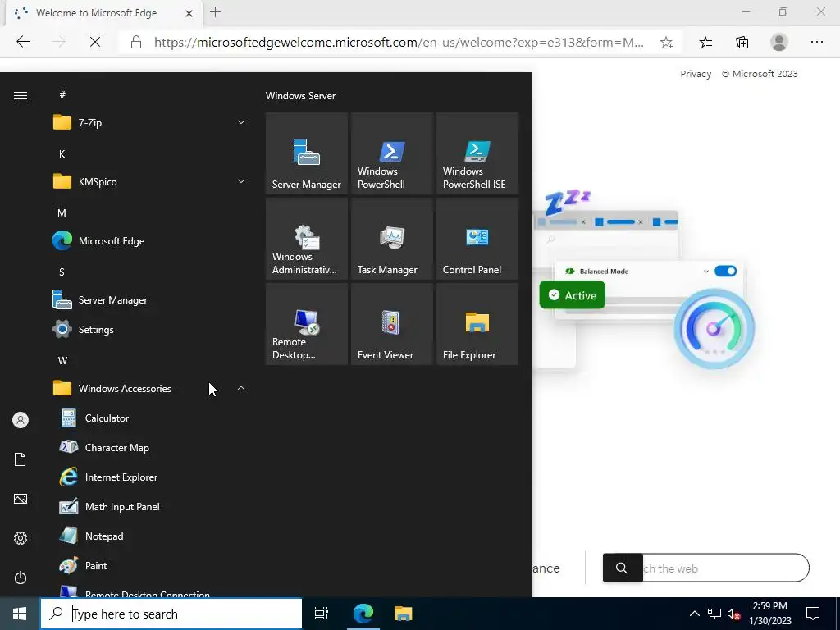The height and width of the screenshot is (630, 840).
Task: Click the user account icon in Start sidebar
Action: point(21,420)
